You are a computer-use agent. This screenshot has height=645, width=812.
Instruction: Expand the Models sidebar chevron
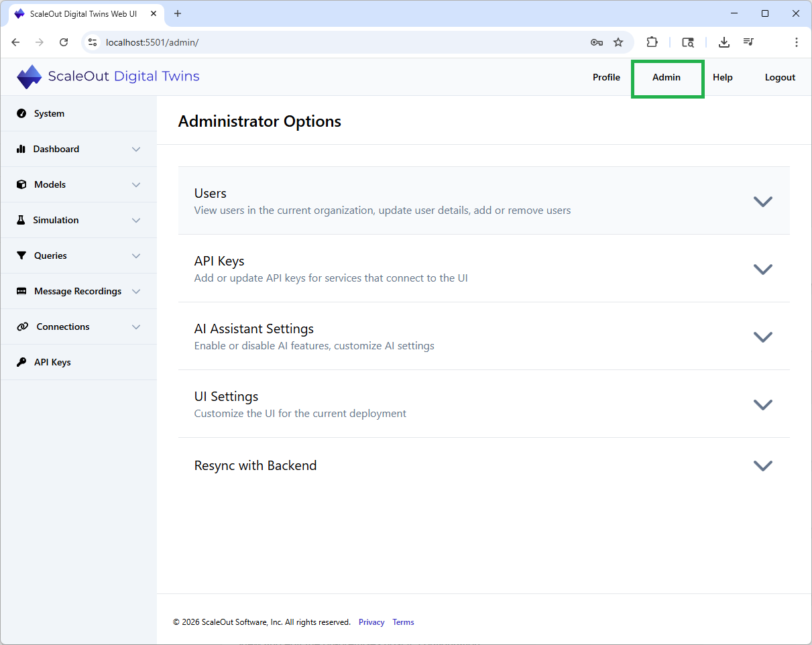tap(136, 184)
